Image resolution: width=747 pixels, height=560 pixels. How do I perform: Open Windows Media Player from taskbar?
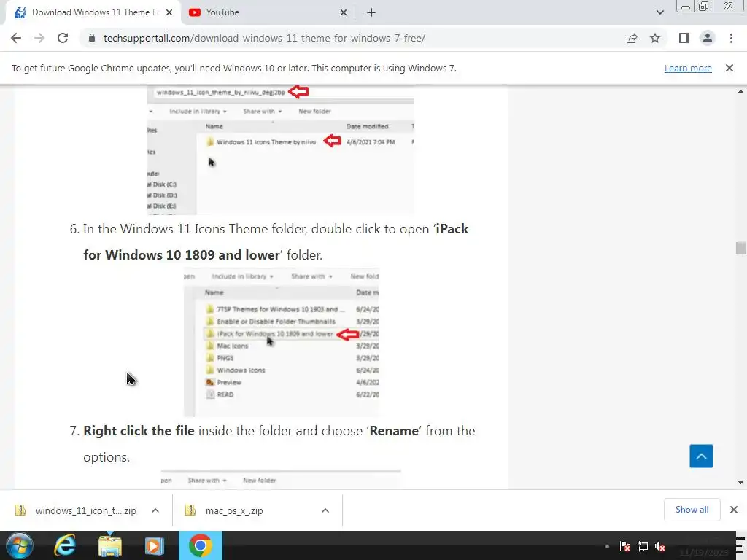tap(155, 545)
